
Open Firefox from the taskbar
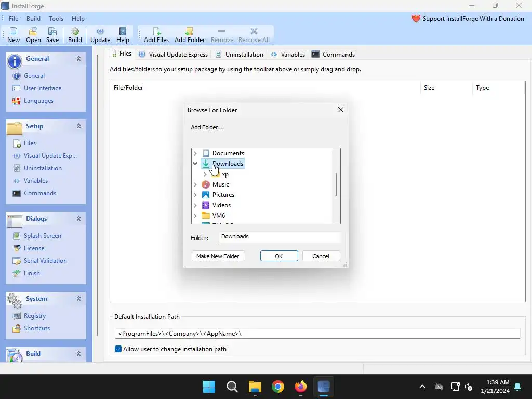[x=301, y=387]
